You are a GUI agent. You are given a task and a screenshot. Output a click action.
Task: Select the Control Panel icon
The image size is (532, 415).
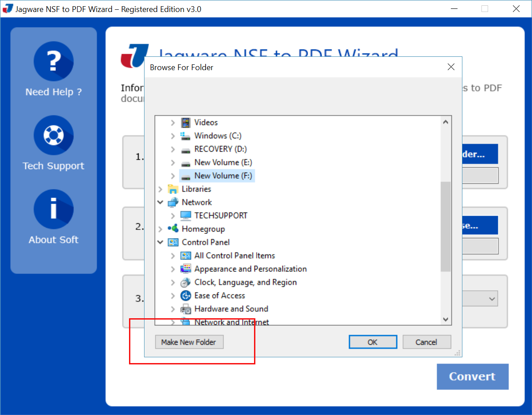173,242
